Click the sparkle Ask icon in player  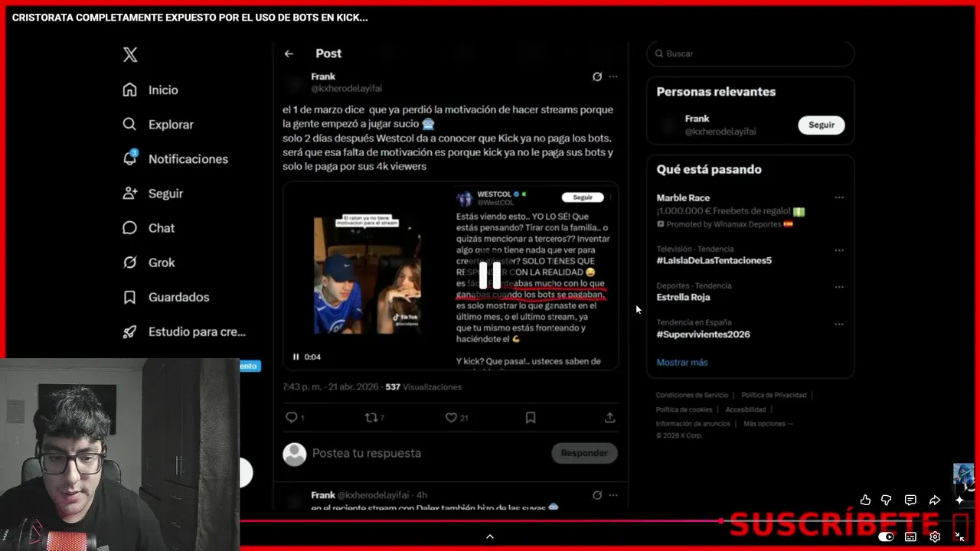(x=959, y=500)
